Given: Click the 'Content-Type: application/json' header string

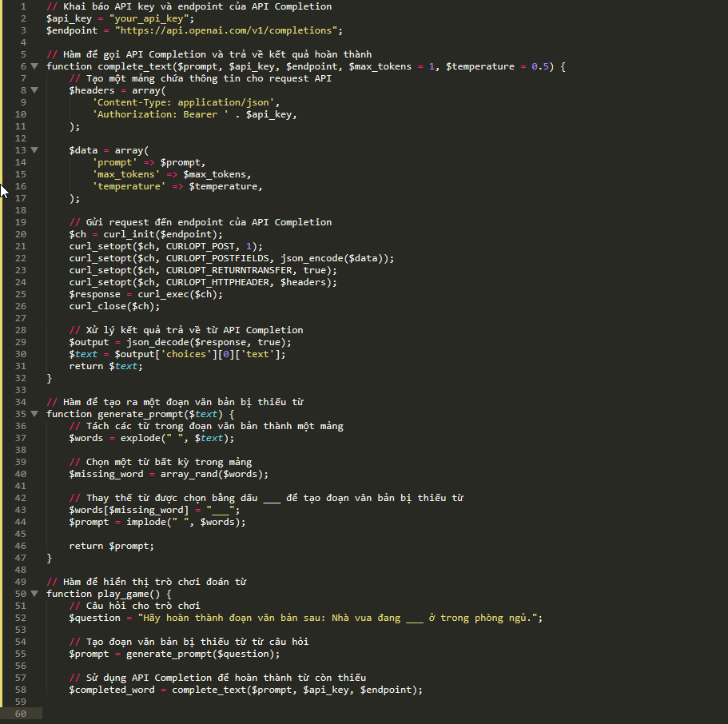Looking at the screenshot, I should coord(185,102).
